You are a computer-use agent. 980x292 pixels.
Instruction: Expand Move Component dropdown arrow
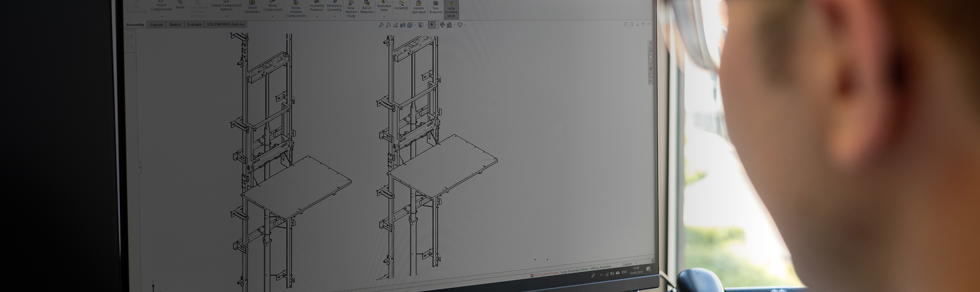[273, 16]
